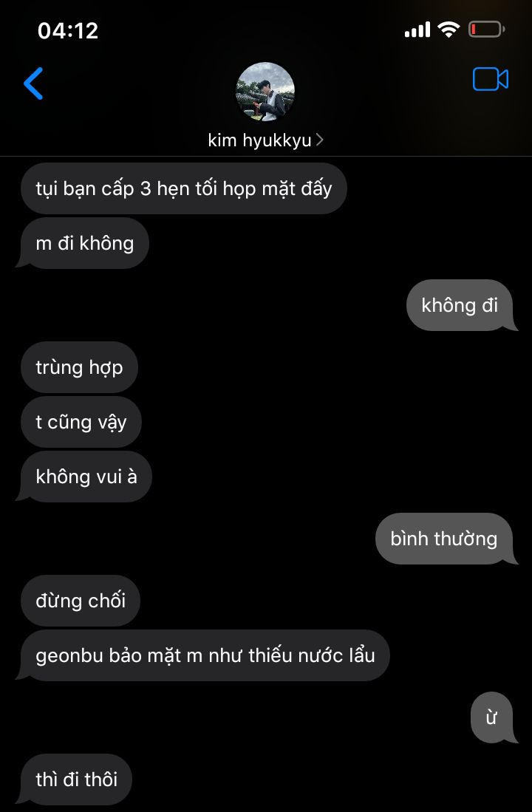Tap the 'trùng hợp' message bubble
This screenshot has height=812, width=532.
(x=79, y=367)
